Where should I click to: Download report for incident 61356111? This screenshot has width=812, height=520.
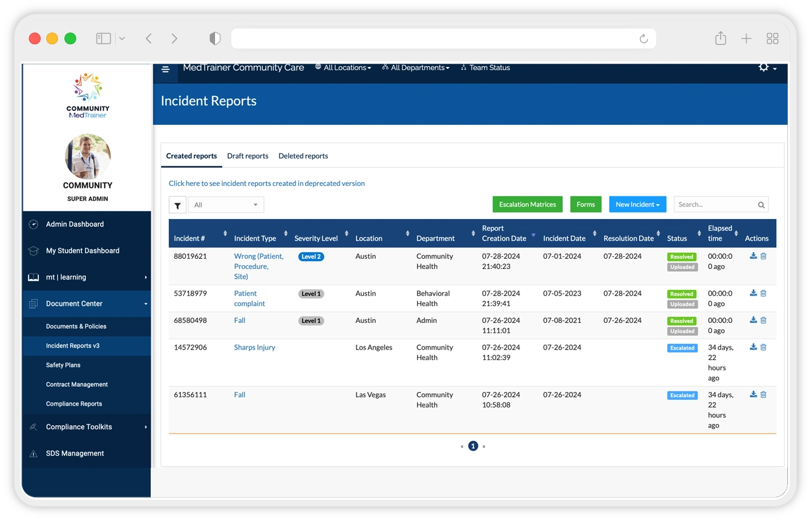pyautogui.click(x=754, y=395)
